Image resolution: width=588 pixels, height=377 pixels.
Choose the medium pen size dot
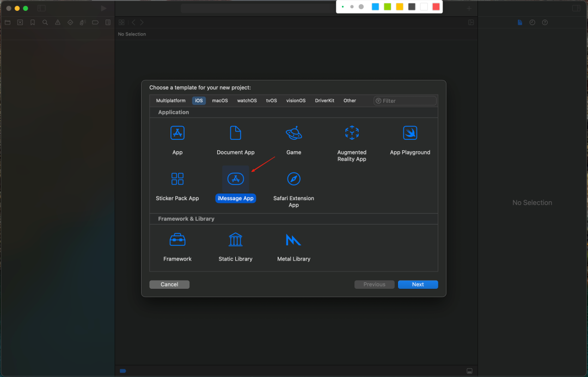pyautogui.click(x=352, y=7)
